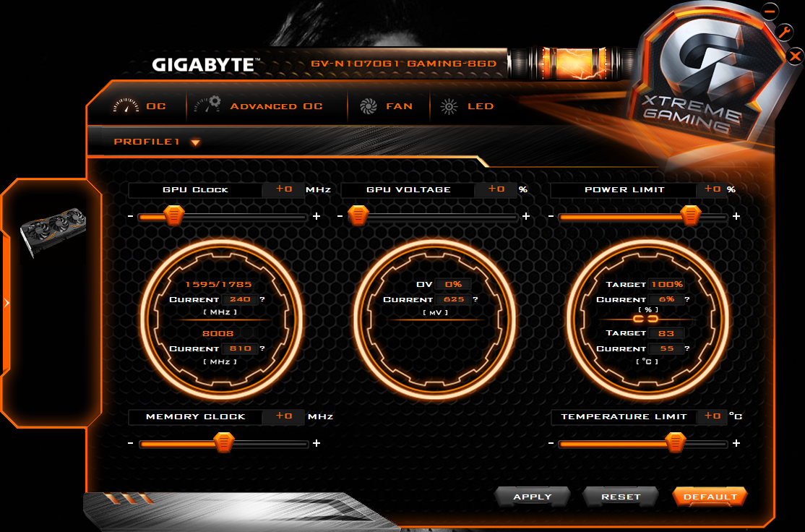This screenshot has width=805, height=532.
Task: Decrease GPU Clock with minus button
Action: point(130,216)
